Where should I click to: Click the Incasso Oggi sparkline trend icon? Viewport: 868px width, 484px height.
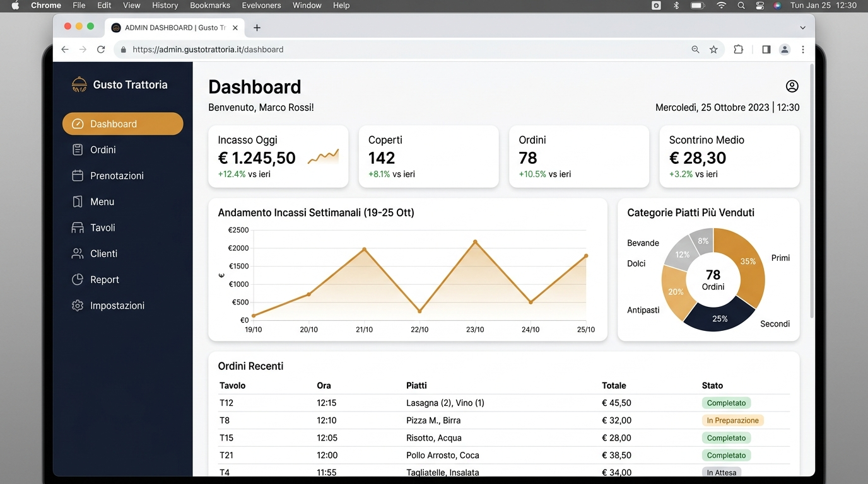[324, 156]
